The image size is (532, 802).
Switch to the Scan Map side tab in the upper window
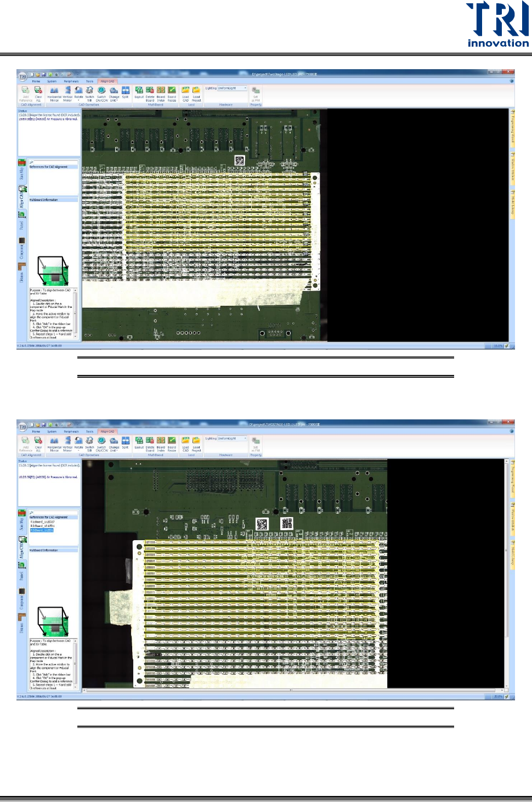pos(22,170)
